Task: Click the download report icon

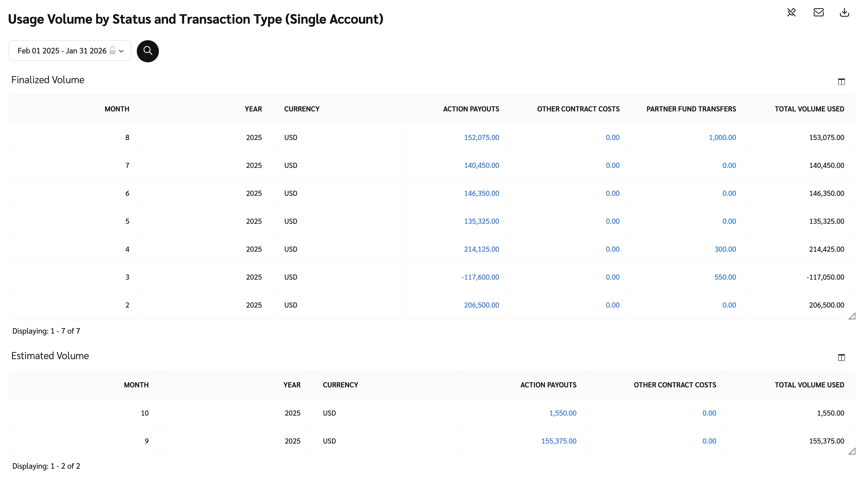Action: point(844,13)
